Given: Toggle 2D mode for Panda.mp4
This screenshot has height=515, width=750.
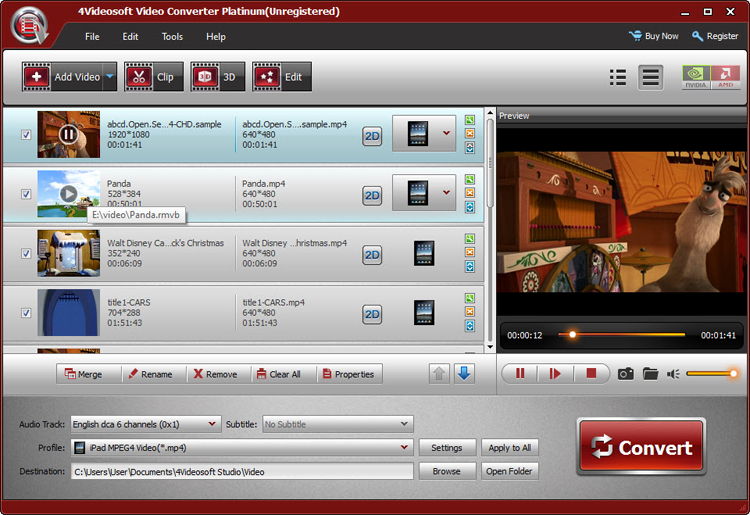Looking at the screenshot, I should 372,196.
